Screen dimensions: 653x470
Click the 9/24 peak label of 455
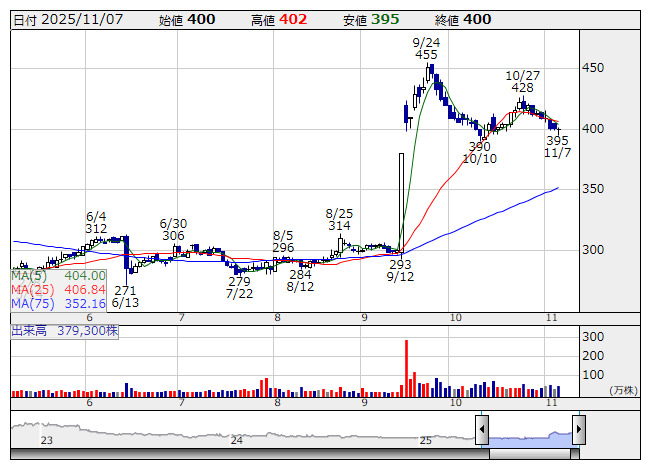(x=428, y=48)
